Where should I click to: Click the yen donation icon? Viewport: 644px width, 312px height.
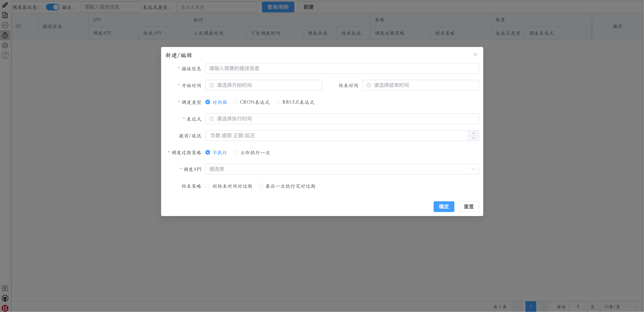point(5,288)
